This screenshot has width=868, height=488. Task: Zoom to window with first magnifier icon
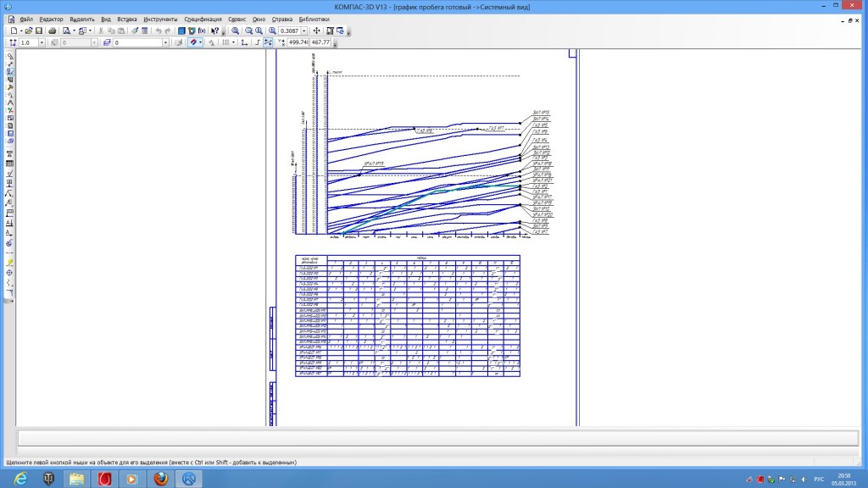(236, 31)
